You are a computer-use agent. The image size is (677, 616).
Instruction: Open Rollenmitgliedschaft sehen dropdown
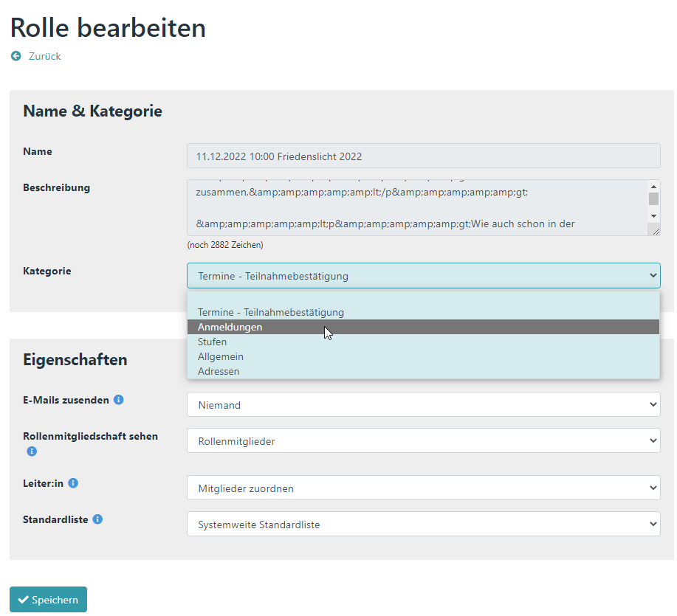tap(423, 441)
